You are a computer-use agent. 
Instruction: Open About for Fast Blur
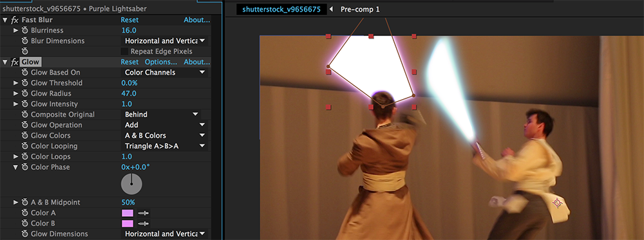click(x=196, y=20)
